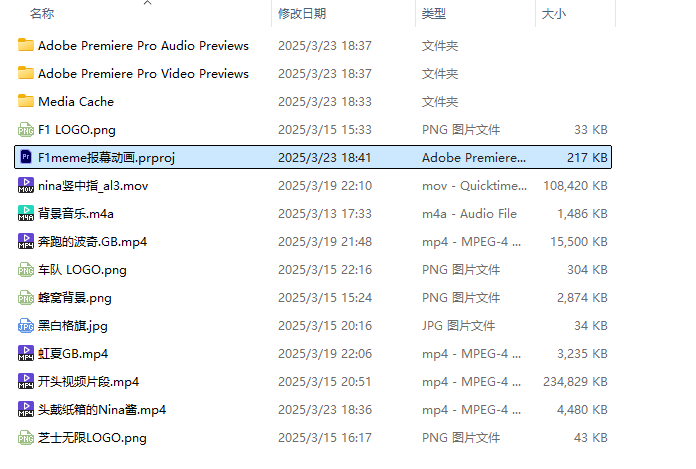Screen dimensions: 696x469
Task: Select the file name 头戴纸箱的Nina酱.mp4
Action: pos(102,410)
